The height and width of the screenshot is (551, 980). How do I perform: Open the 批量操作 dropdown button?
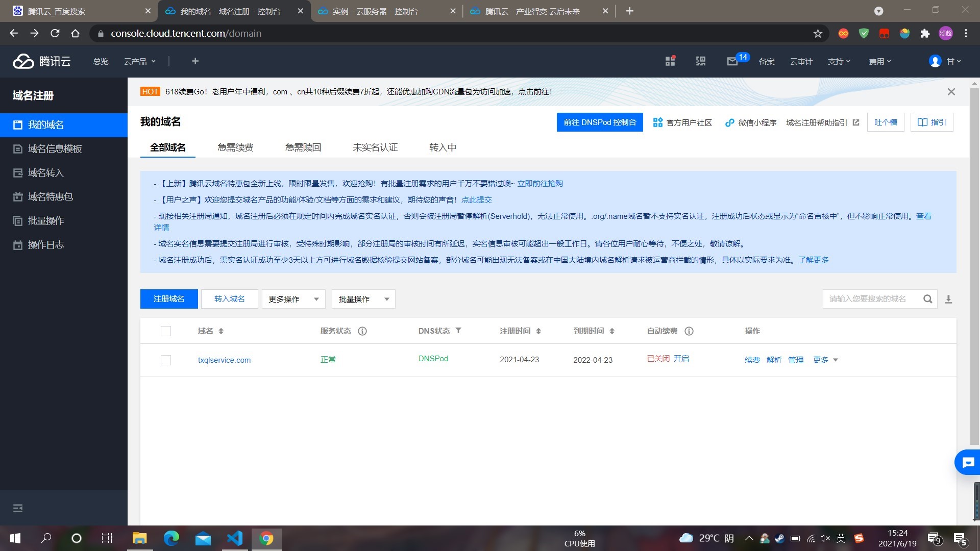(363, 299)
